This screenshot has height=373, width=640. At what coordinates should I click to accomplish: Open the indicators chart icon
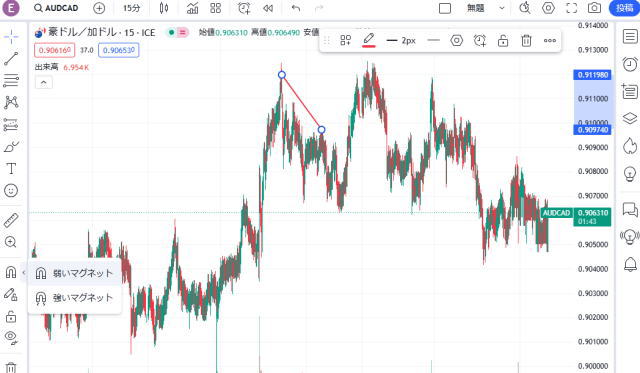pyautogui.click(x=192, y=8)
